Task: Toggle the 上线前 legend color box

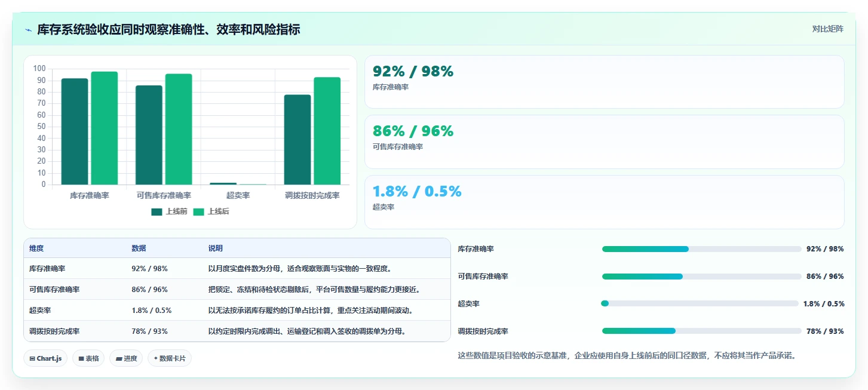Action: tap(157, 211)
